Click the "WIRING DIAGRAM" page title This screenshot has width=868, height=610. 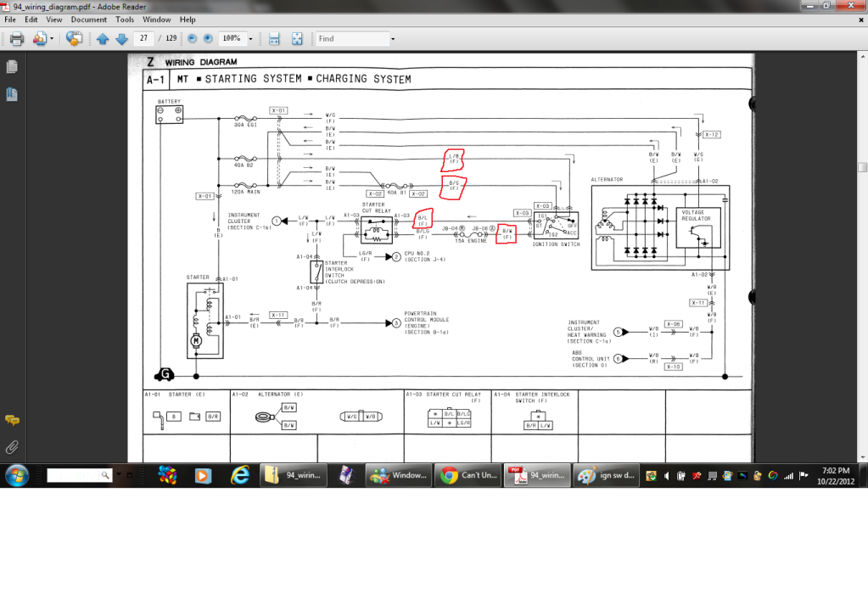click(201, 62)
